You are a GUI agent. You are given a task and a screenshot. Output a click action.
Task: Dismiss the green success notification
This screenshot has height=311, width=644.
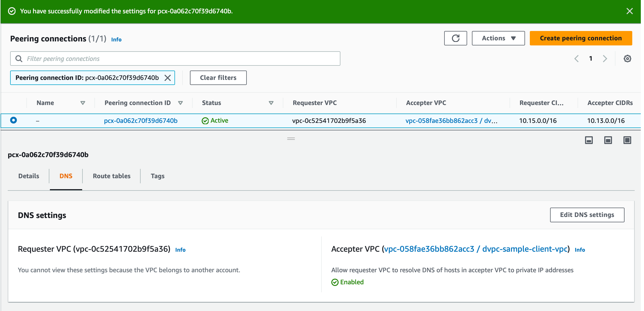[x=630, y=11]
